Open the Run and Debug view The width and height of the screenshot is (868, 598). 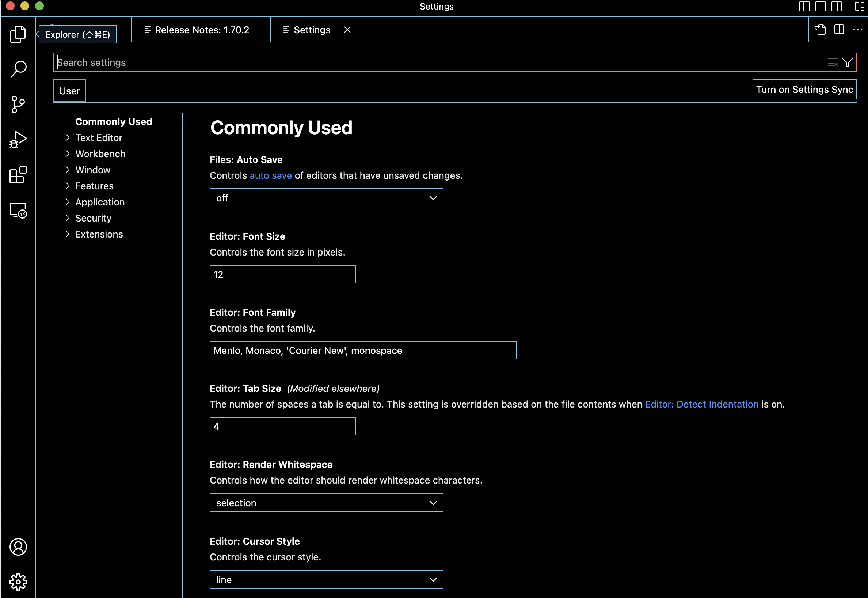(18, 139)
